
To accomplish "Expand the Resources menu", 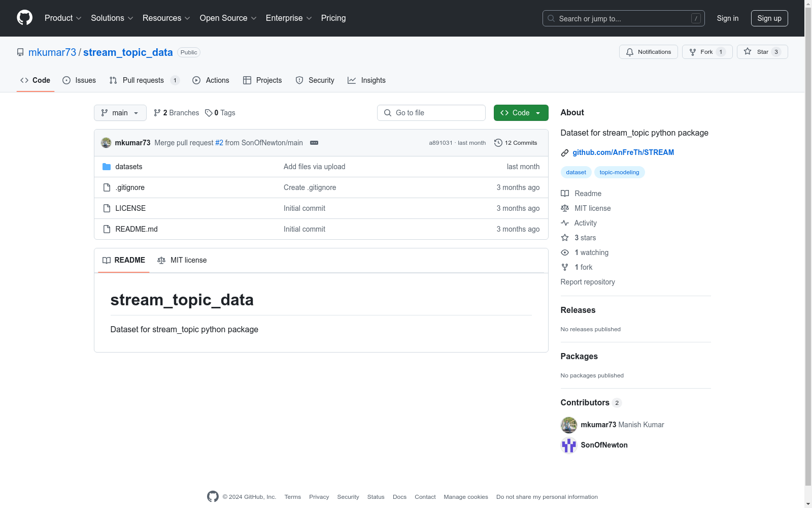I will (x=166, y=18).
